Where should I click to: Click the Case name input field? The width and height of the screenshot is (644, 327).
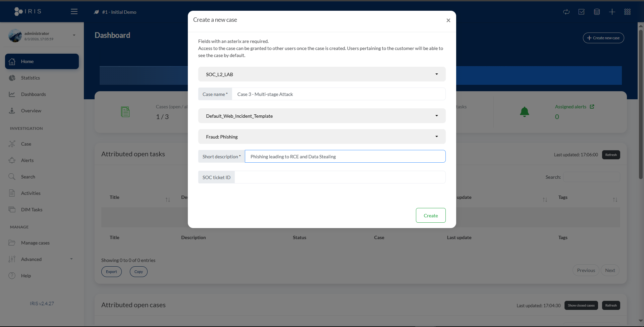pos(338,94)
